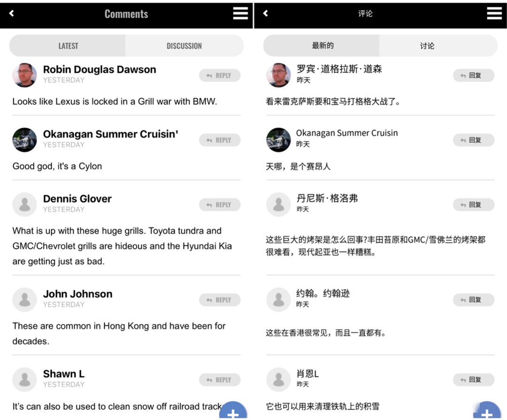
Task: Reply to Shawn L's comment
Action: pos(220,380)
